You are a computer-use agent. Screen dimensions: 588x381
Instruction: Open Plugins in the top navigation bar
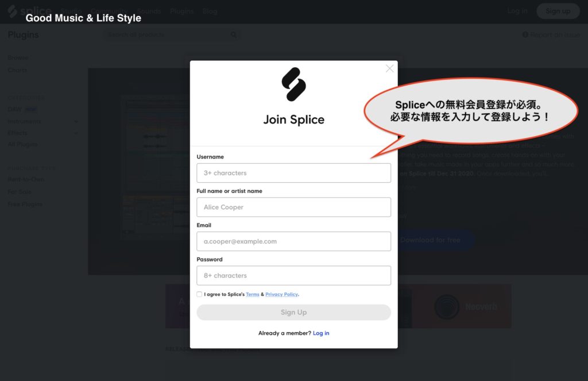181,11
